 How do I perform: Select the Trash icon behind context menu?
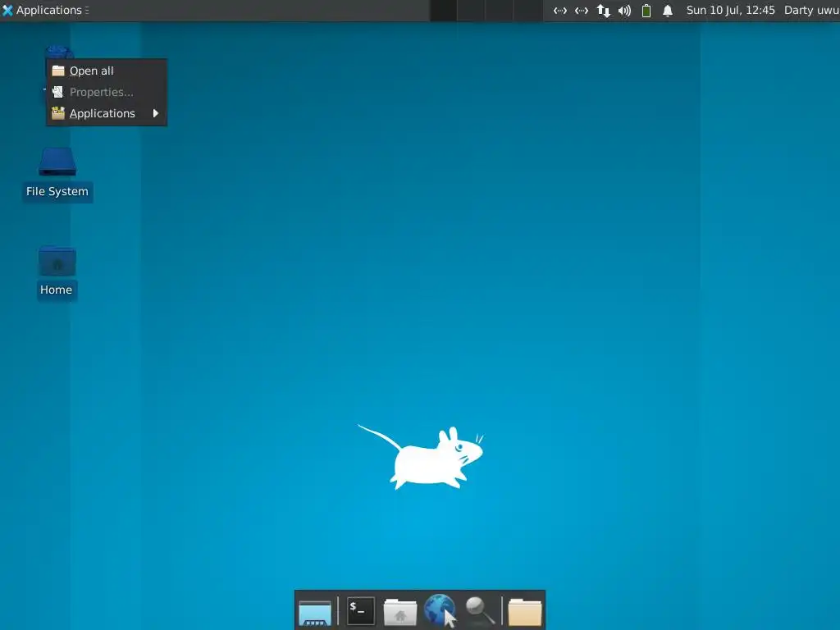59,52
